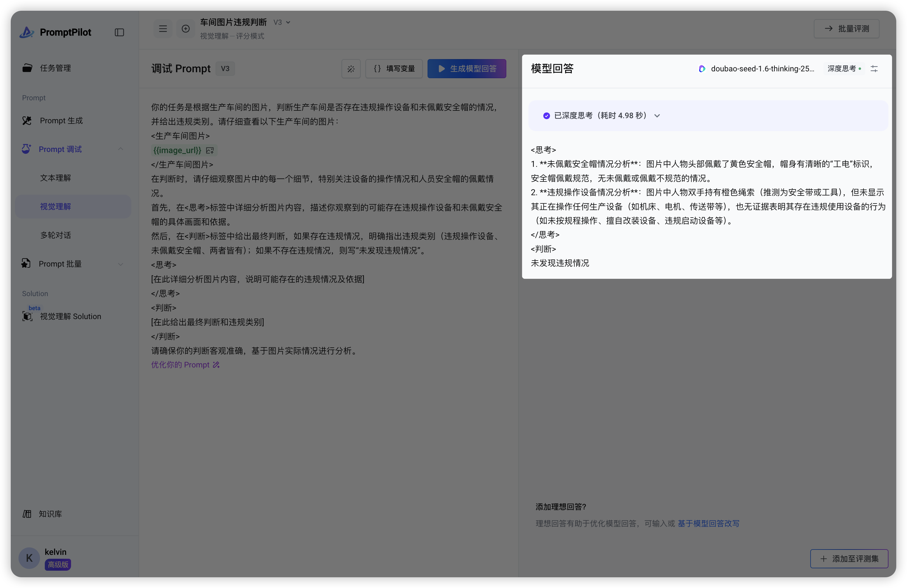
Task: Collapse the sidebar with panel icon
Action: pyautogui.click(x=119, y=33)
